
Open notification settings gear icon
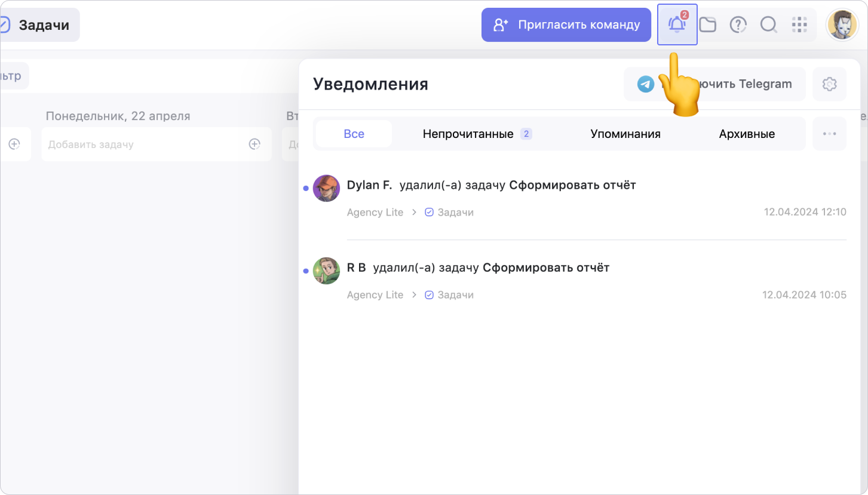[829, 84]
